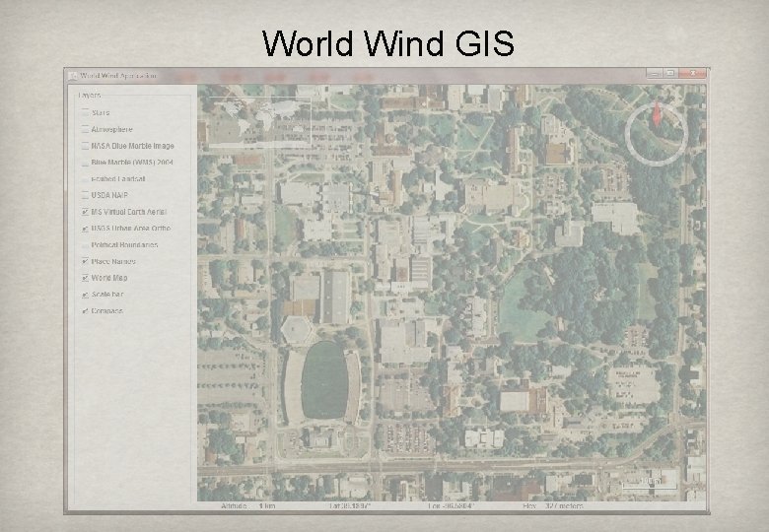Screen dimensions: 769x532
Task: Turn off the Scale bar layer
Action: coord(86,295)
